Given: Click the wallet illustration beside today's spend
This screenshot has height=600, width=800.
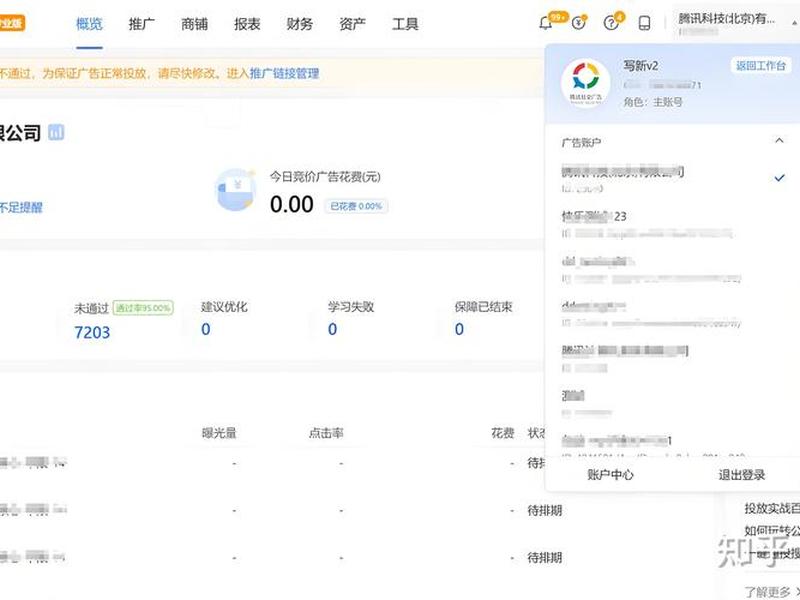Looking at the screenshot, I should [235, 190].
